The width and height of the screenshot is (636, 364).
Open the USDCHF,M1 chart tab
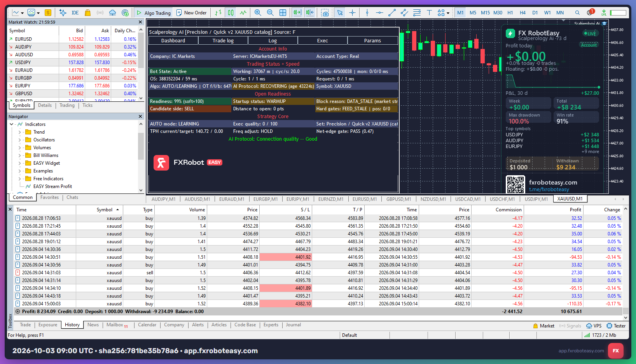click(502, 199)
